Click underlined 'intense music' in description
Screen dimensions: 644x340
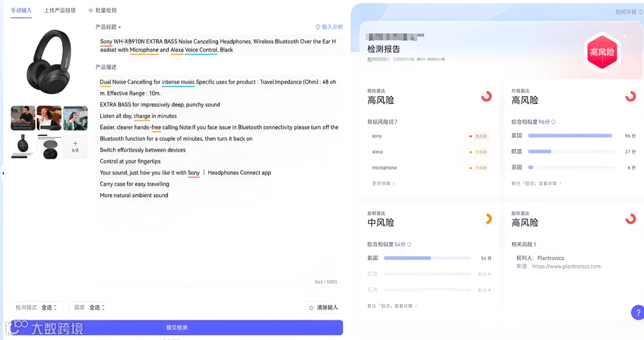[178, 82]
